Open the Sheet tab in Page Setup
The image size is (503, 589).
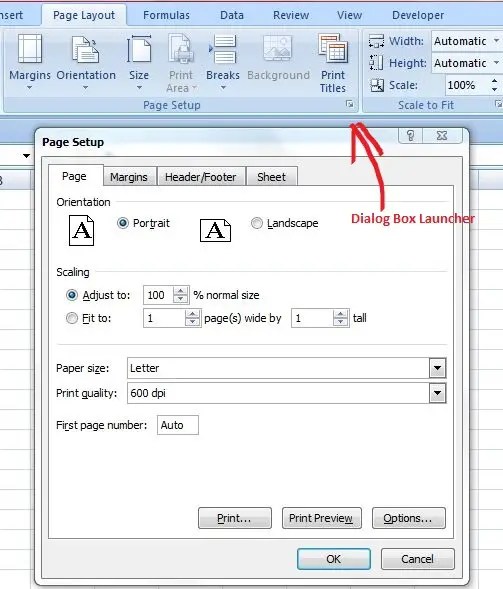[x=272, y=177]
